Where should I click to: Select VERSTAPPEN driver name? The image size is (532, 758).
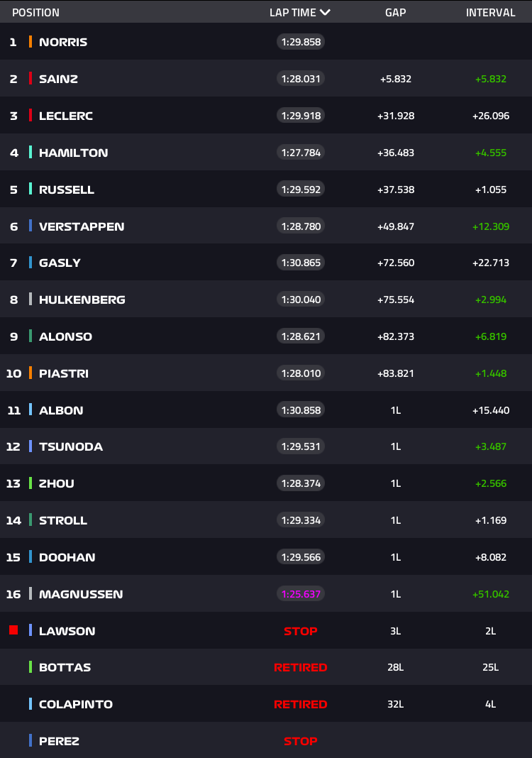(82, 226)
